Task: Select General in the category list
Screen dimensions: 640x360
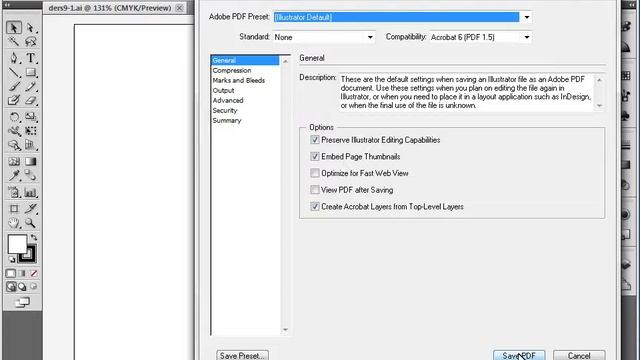Action: (x=245, y=60)
